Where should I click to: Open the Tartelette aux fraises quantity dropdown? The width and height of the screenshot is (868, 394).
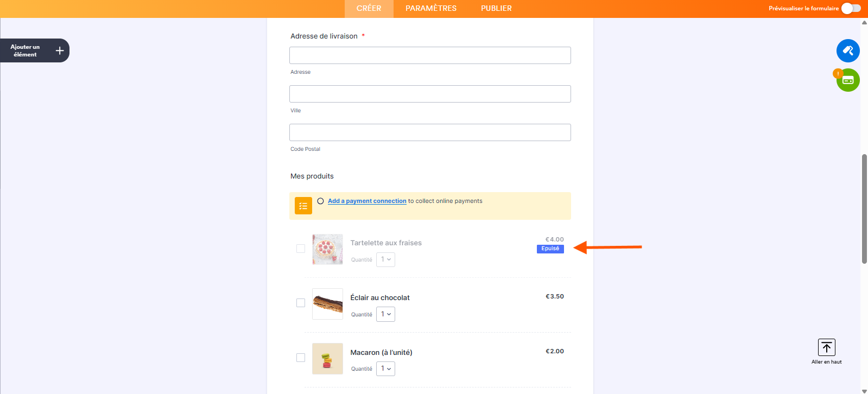click(x=385, y=259)
